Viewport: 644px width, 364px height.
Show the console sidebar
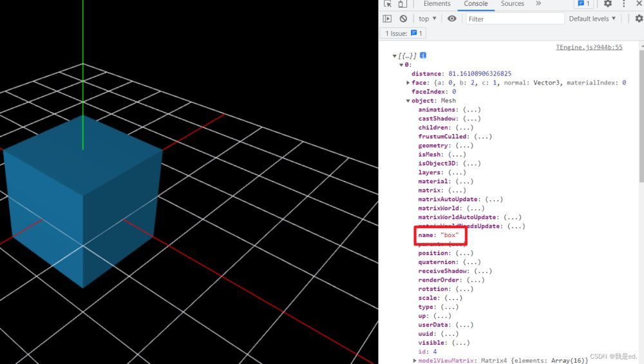click(387, 19)
